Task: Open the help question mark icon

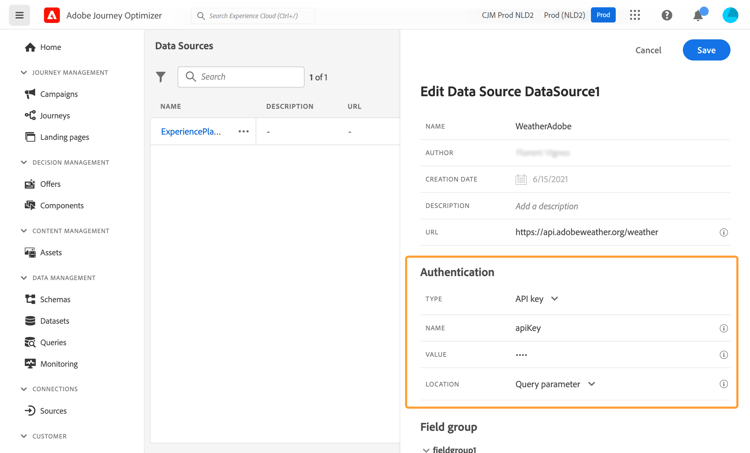Action: (x=667, y=15)
